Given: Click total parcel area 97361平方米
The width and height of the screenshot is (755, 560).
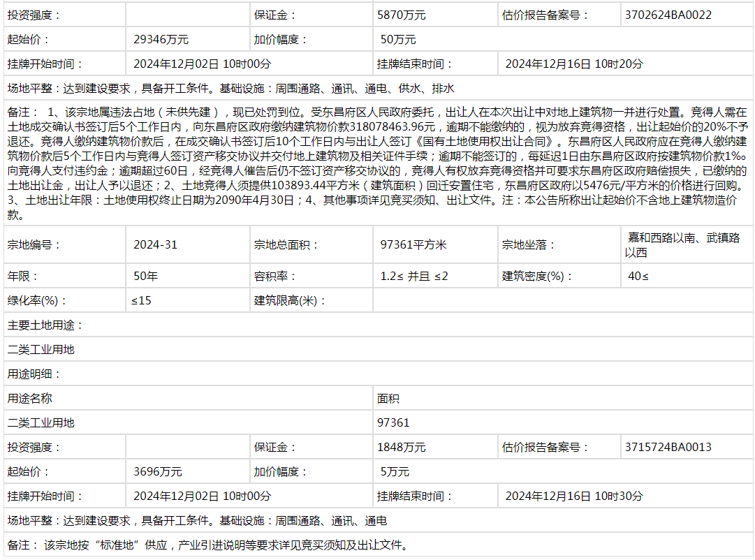Looking at the screenshot, I should coord(413,245).
